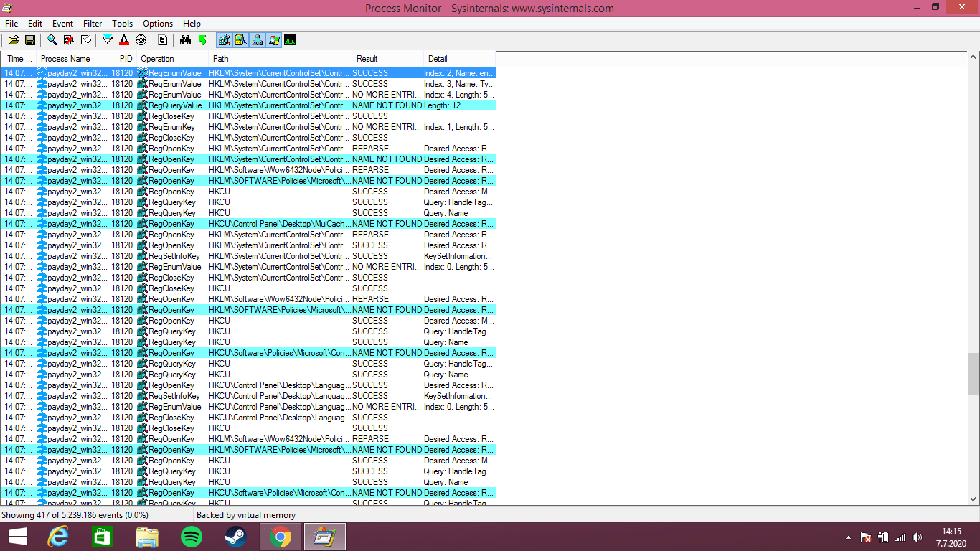Open the Tools menu

123,24
